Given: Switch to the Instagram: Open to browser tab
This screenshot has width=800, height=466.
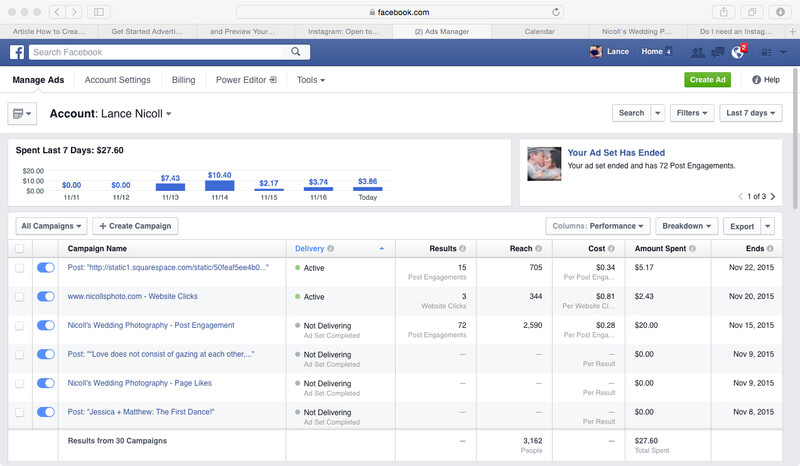Looking at the screenshot, I should click(343, 31).
